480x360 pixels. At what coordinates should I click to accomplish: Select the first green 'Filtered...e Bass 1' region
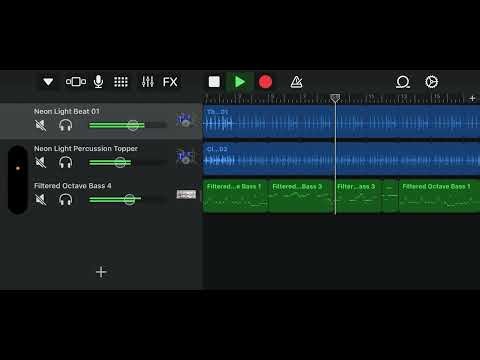235,196
